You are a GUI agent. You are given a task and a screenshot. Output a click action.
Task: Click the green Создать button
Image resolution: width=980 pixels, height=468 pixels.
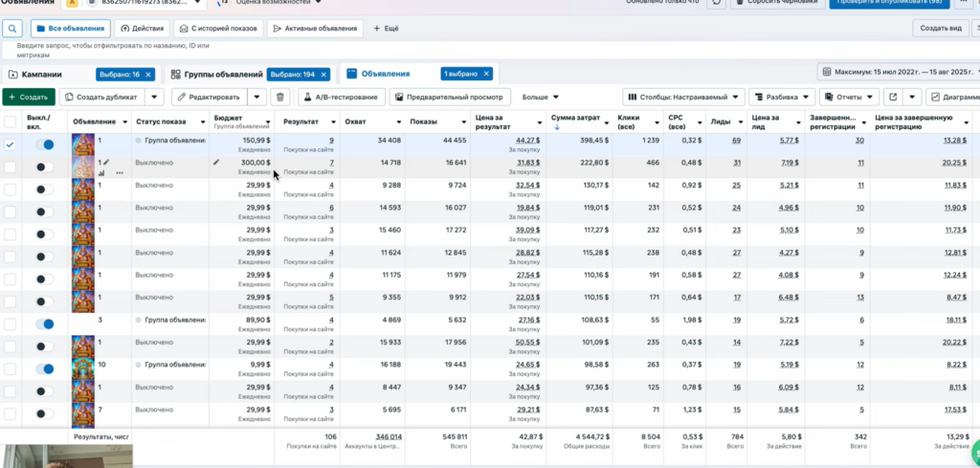click(28, 97)
